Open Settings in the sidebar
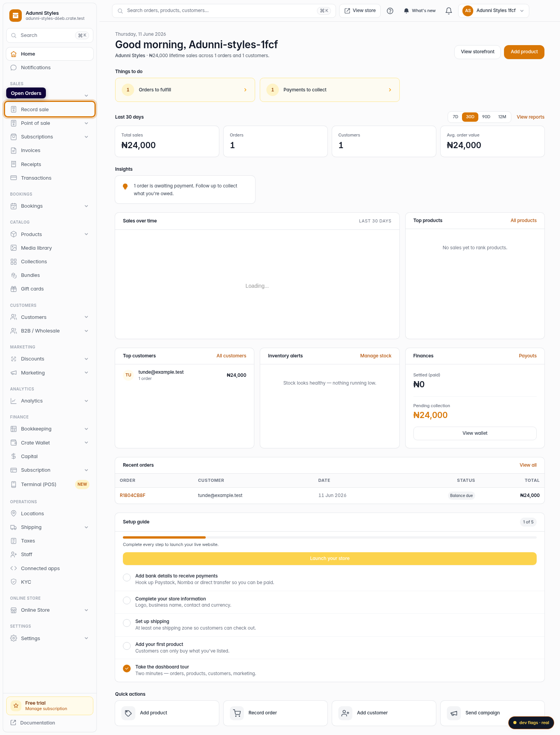The height and width of the screenshot is (735, 560). click(x=50, y=638)
